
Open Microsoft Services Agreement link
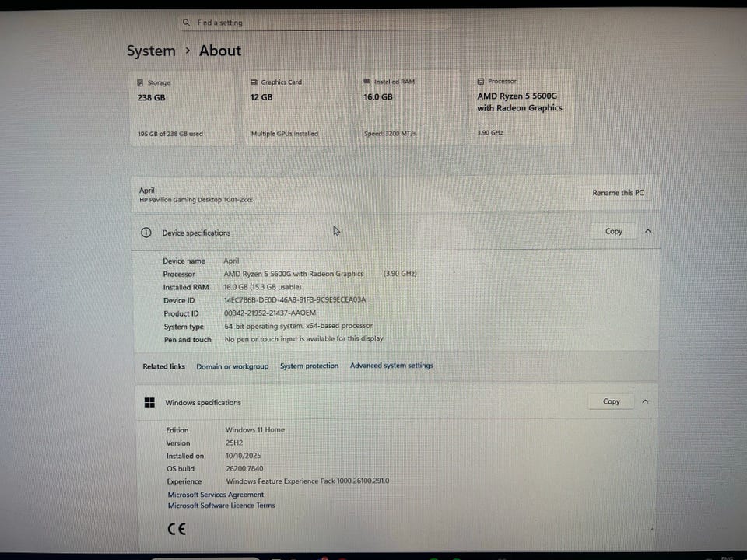coord(216,495)
